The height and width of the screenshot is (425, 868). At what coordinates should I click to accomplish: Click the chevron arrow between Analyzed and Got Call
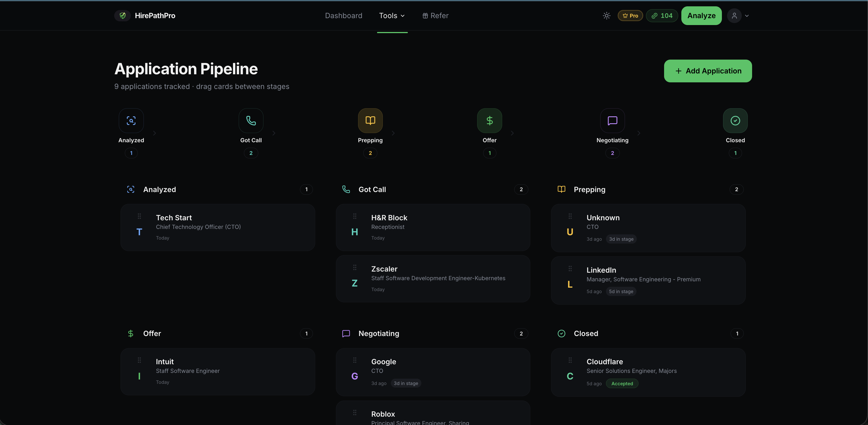click(x=155, y=133)
